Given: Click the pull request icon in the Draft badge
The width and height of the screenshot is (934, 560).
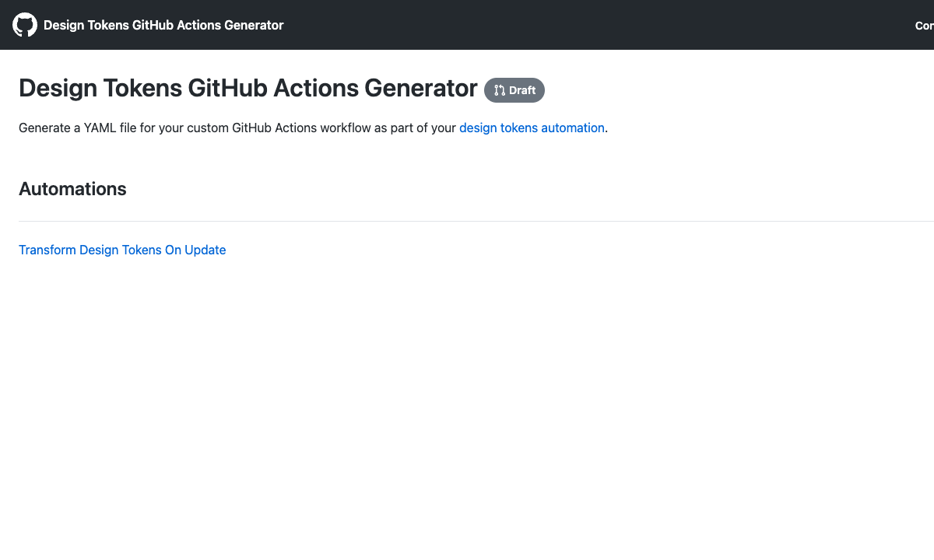Looking at the screenshot, I should [497, 90].
